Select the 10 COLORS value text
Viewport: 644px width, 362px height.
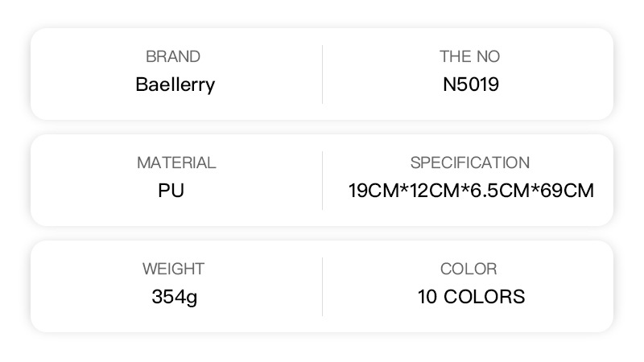click(471, 297)
